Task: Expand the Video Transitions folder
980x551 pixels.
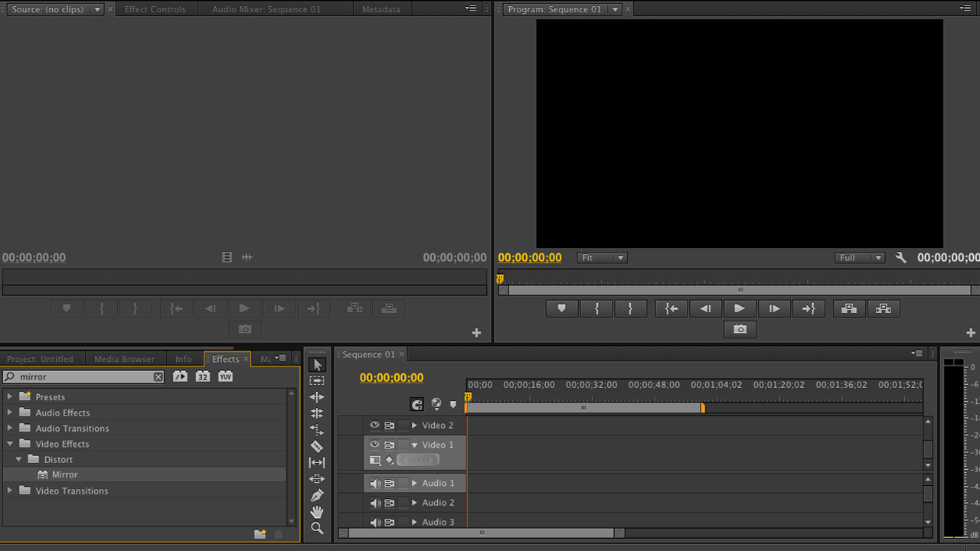Action: click(10, 491)
